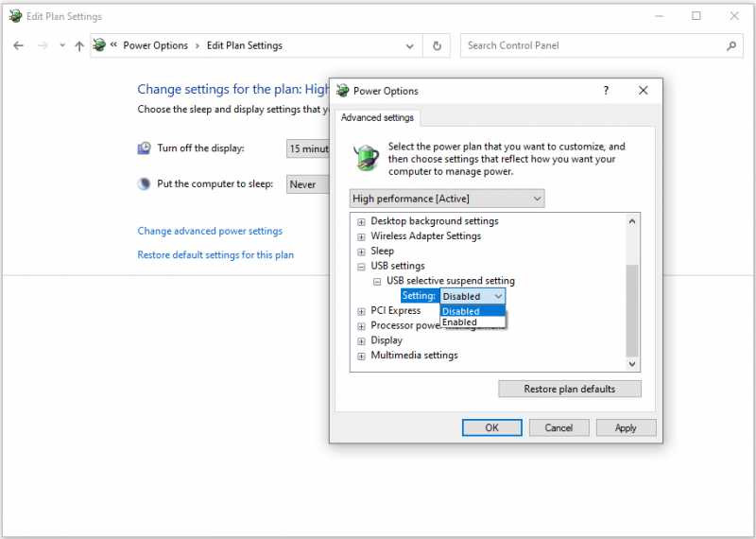Click the refresh icon beside address bar
This screenshot has height=539, width=756.
coord(437,45)
